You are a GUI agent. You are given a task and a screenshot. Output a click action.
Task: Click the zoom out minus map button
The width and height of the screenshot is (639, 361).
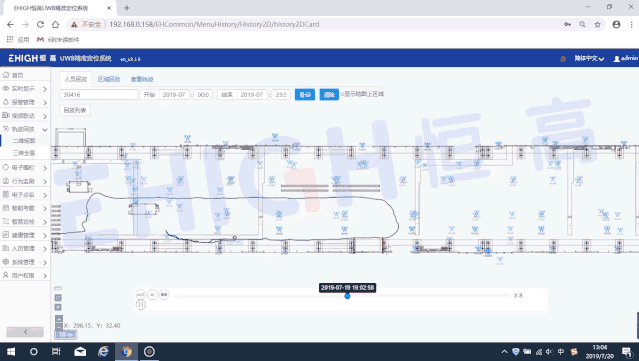59,326
